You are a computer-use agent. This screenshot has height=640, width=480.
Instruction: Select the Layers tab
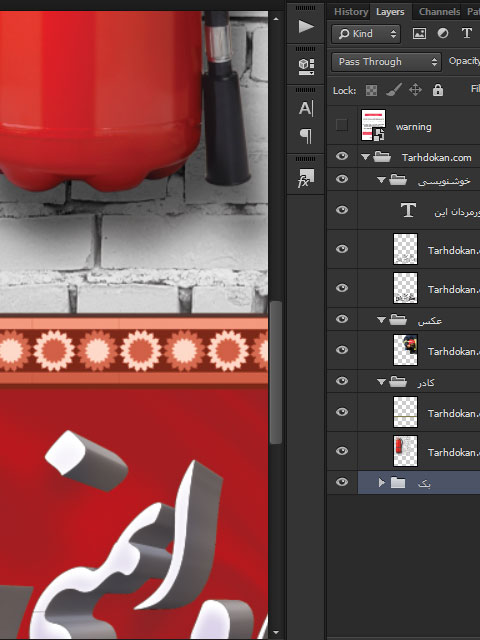pos(390,12)
